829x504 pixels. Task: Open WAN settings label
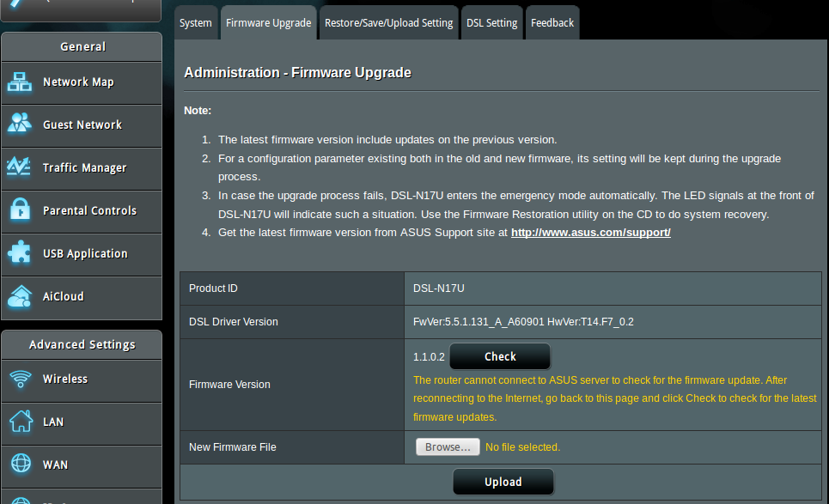point(56,465)
